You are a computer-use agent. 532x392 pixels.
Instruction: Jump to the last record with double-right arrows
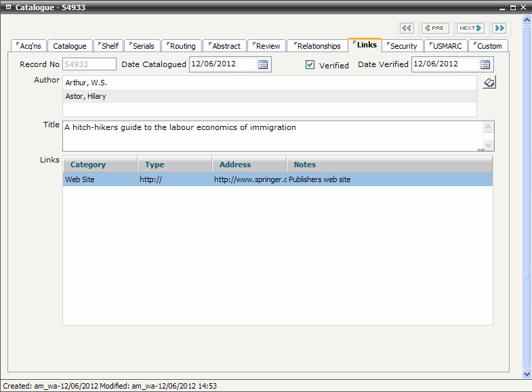pos(499,28)
